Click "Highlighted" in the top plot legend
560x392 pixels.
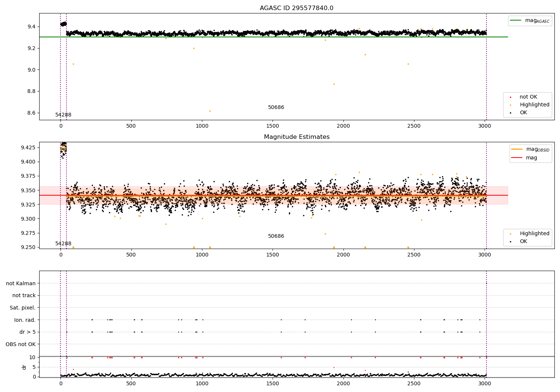pos(534,105)
